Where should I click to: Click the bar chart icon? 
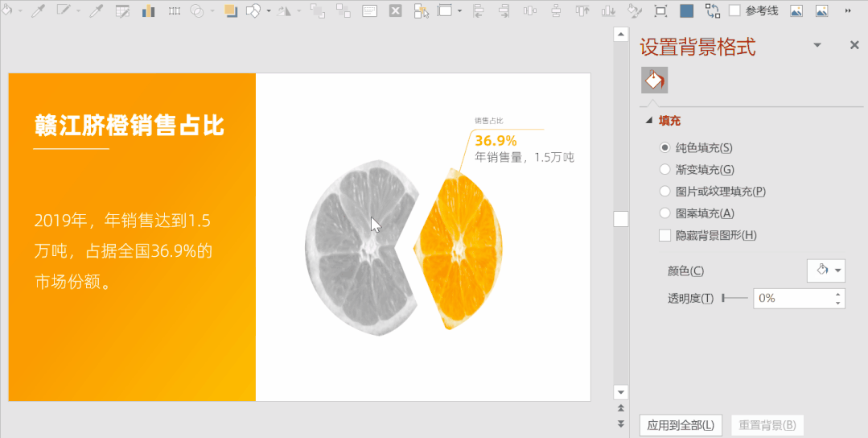(148, 10)
